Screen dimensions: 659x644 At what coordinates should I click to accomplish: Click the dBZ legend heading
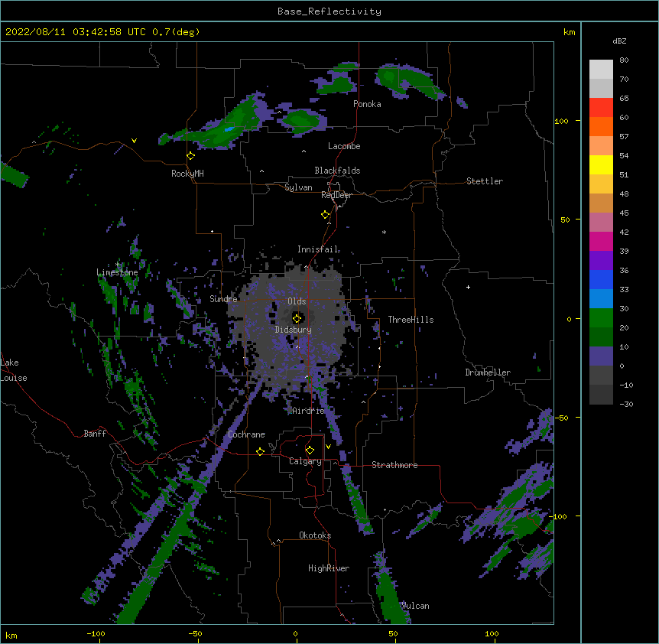tap(619, 41)
